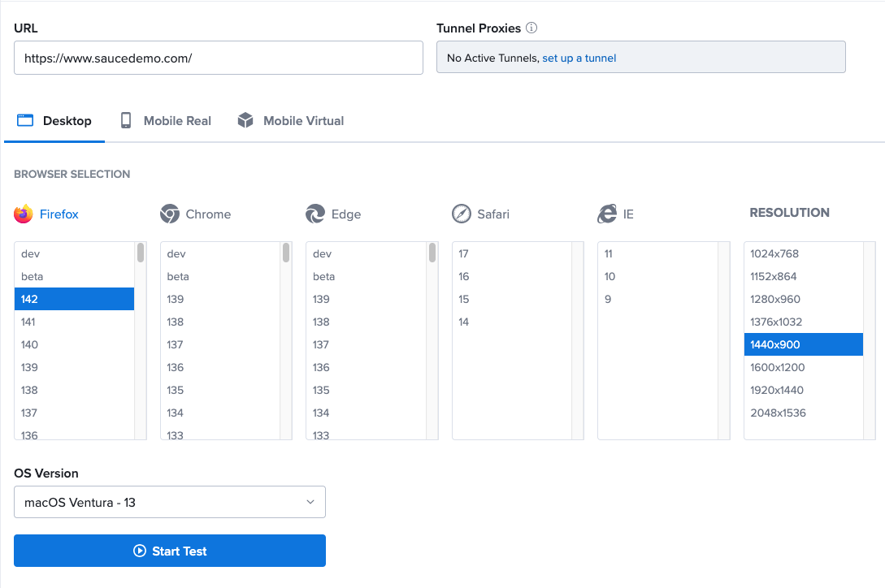Click the Firefox version list scrollbar
Screen dimensions: 885x588
tap(141, 253)
